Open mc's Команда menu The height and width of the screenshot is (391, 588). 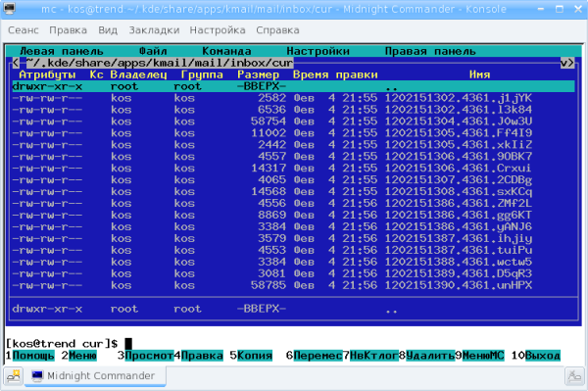tap(227, 51)
